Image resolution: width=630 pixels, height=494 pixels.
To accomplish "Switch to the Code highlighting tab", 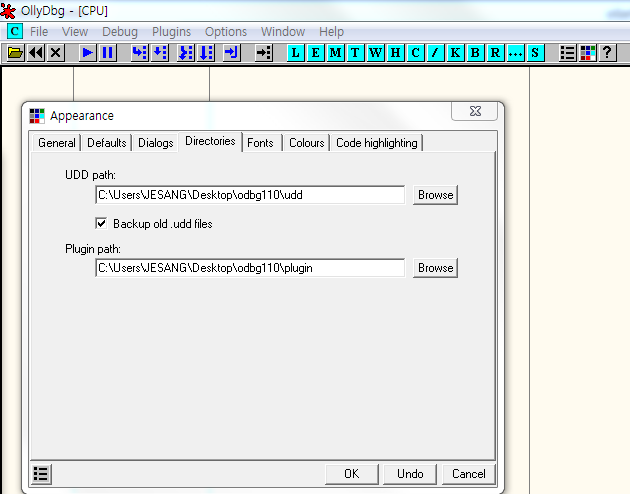I will coord(377,143).
